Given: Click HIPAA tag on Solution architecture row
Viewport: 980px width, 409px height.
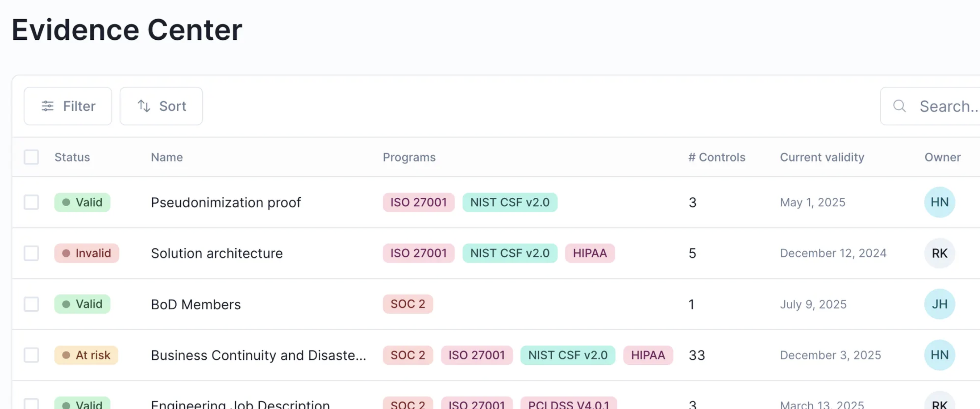Looking at the screenshot, I should (x=589, y=253).
